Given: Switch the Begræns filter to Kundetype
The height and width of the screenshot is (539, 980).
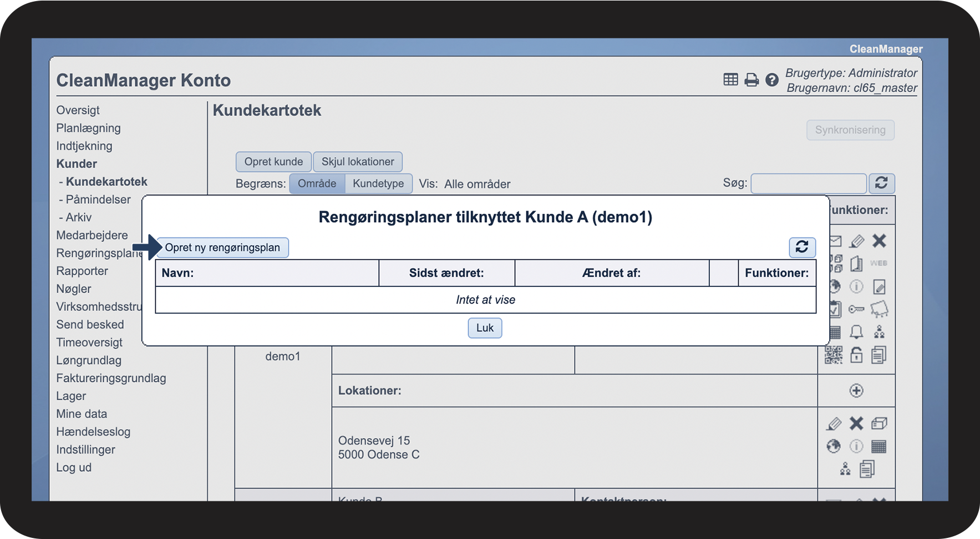Looking at the screenshot, I should click(378, 184).
